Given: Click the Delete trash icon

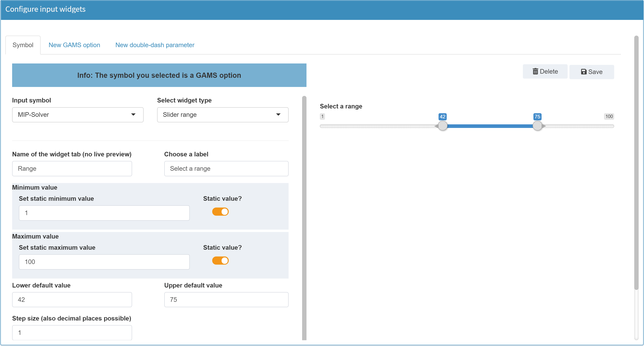Looking at the screenshot, I should [535, 72].
